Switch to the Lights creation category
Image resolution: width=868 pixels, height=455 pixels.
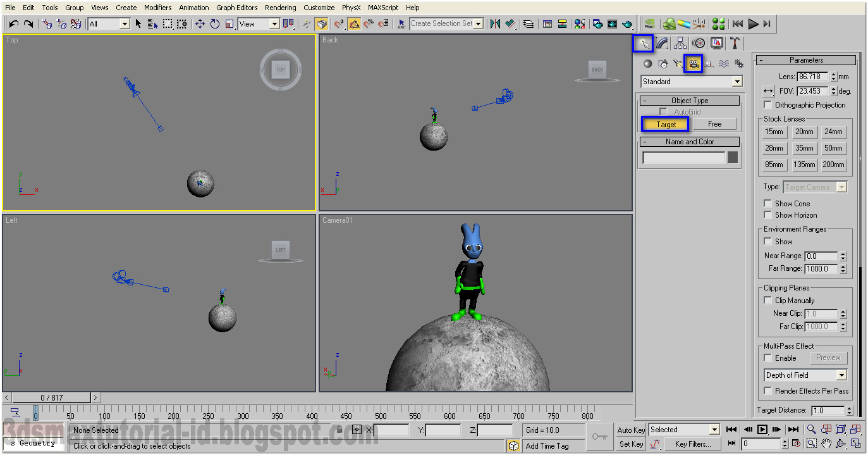678,63
